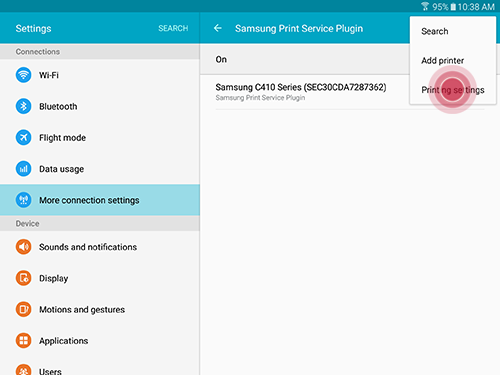This screenshot has width=500, height=375.
Task: Check the Wi-Fi signal status bar icon
Action: (x=425, y=6)
